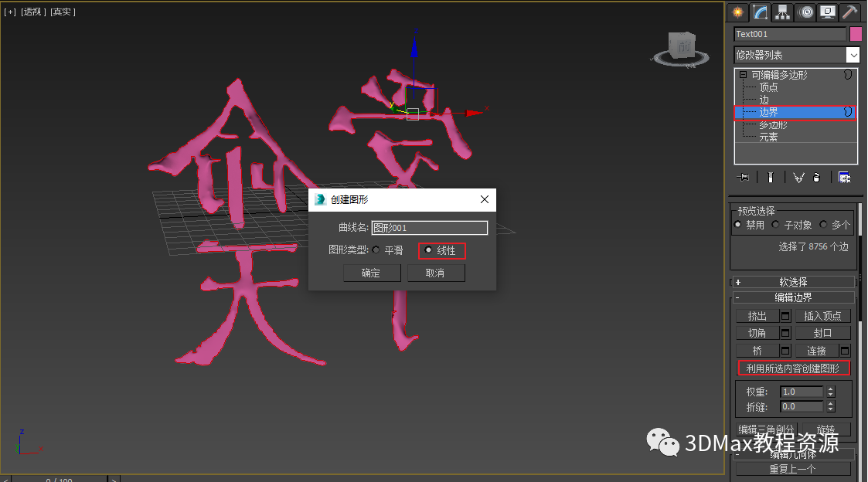The height and width of the screenshot is (482, 868).
Task: Open Configure Modifier Sets icon
Action: click(x=844, y=177)
